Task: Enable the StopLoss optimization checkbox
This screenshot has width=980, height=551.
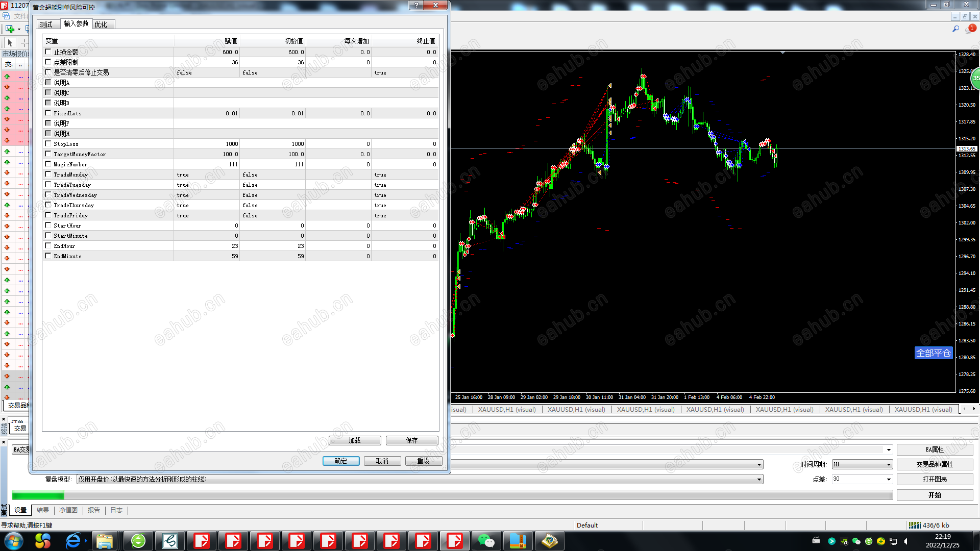Action: (x=48, y=144)
